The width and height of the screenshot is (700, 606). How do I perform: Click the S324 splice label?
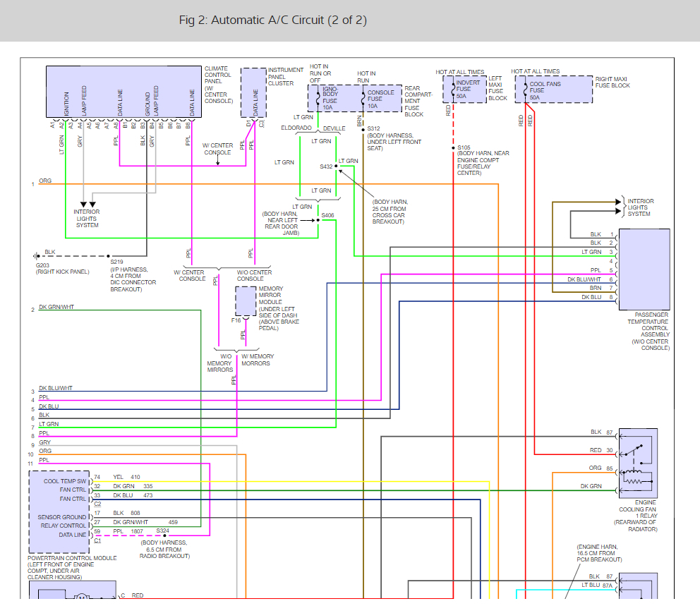(x=162, y=531)
